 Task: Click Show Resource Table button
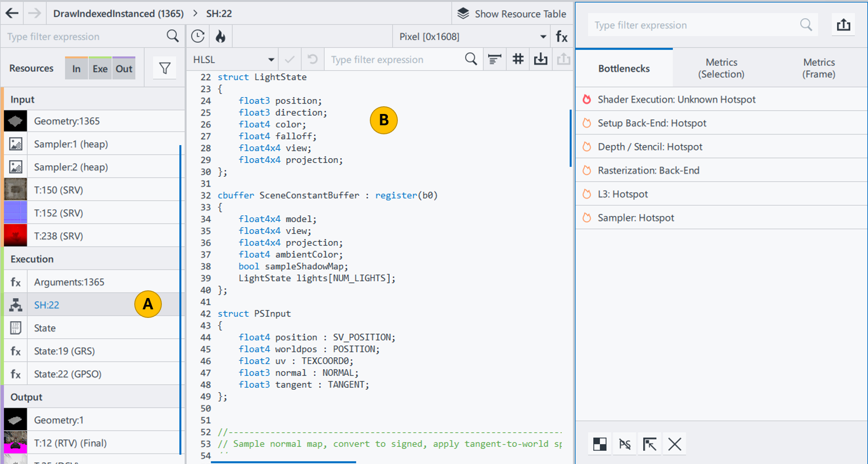coord(512,14)
